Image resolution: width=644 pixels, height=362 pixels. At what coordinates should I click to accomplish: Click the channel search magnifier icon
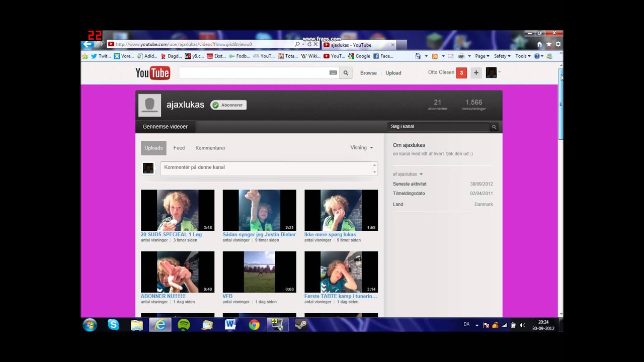(494, 127)
